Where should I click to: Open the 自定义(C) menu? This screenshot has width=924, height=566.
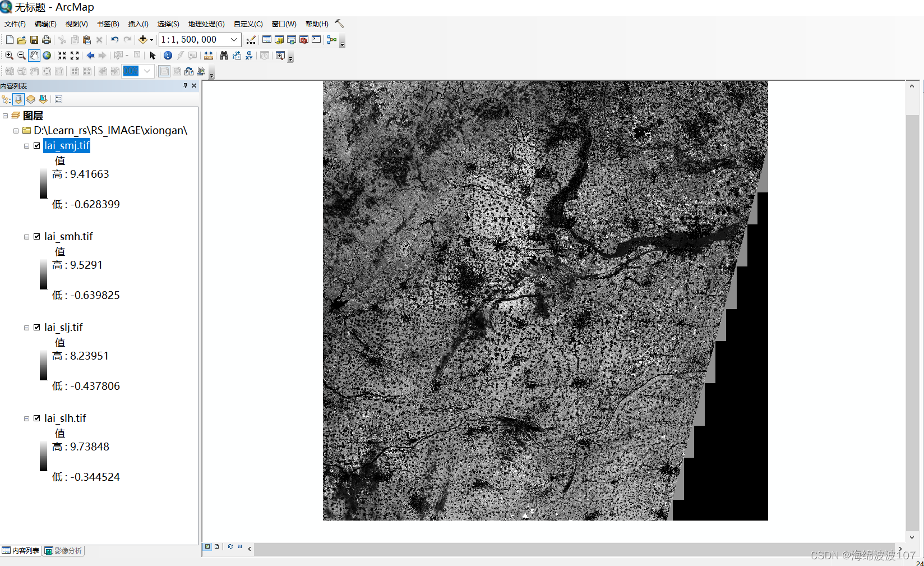(248, 24)
